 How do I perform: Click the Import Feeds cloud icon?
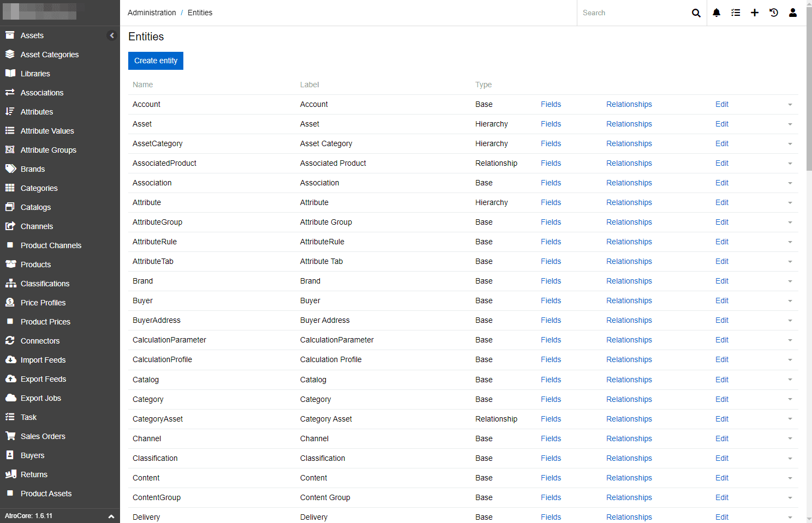10,360
